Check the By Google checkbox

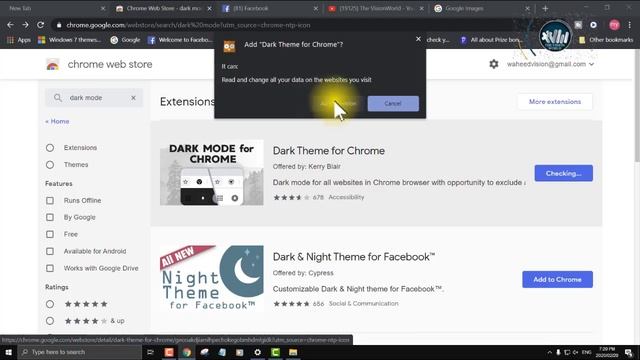point(50,217)
